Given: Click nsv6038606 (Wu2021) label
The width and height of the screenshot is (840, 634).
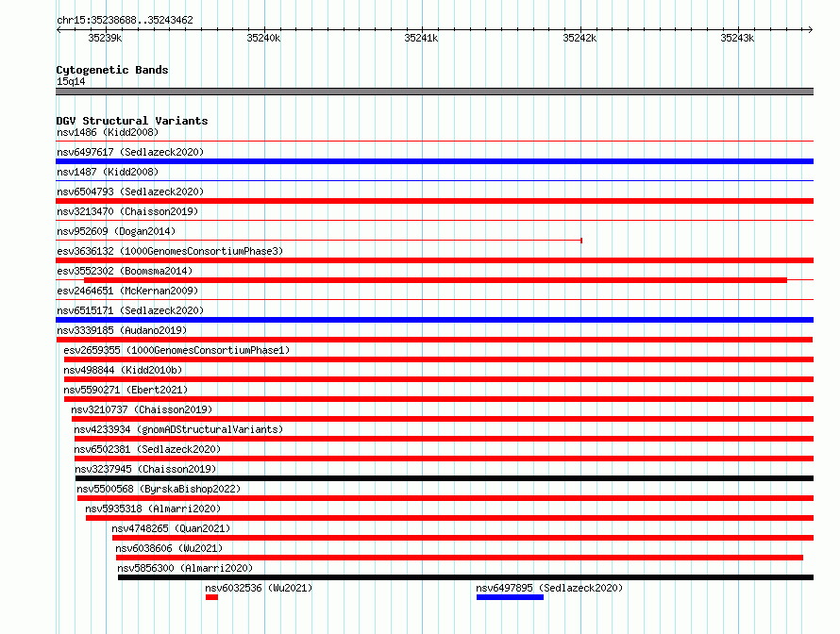Looking at the screenshot, I should click(x=169, y=548).
